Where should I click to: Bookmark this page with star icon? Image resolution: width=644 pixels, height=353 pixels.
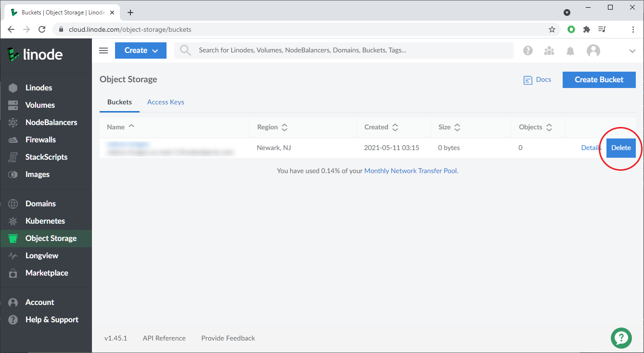point(552,29)
